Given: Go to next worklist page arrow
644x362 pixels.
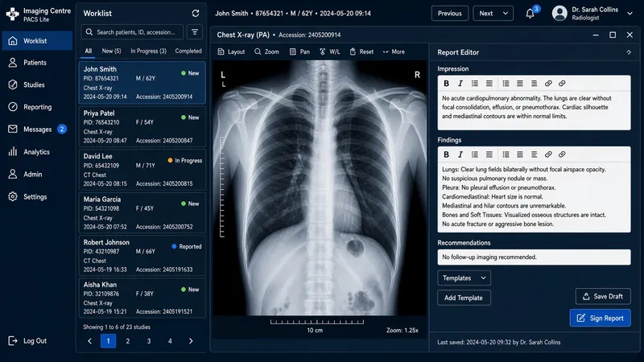Looking at the screenshot, I should tap(191, 341).
